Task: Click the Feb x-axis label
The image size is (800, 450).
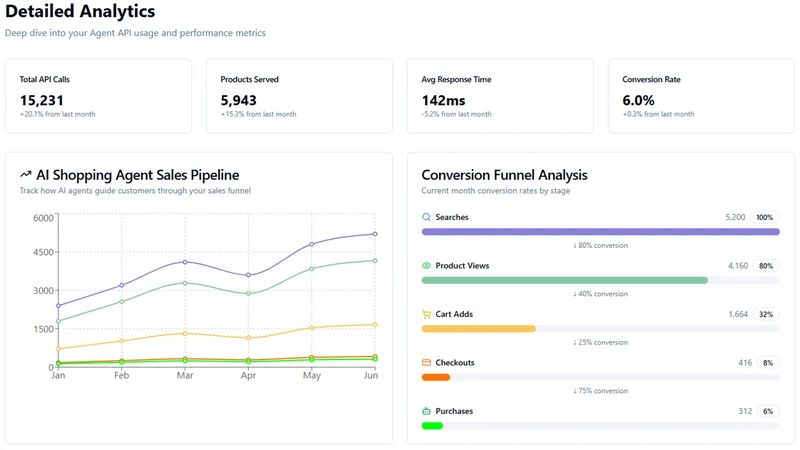Action: coord(121,376)
